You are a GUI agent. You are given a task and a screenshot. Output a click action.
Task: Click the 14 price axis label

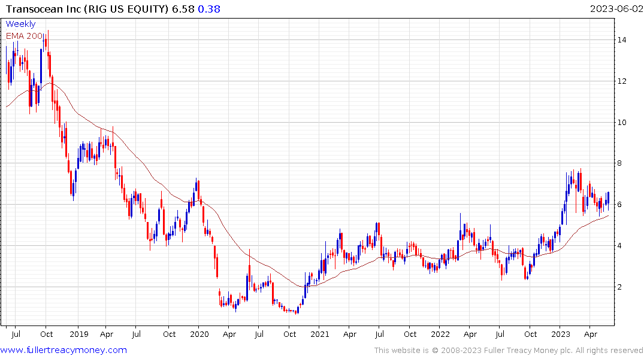[622, 40]
